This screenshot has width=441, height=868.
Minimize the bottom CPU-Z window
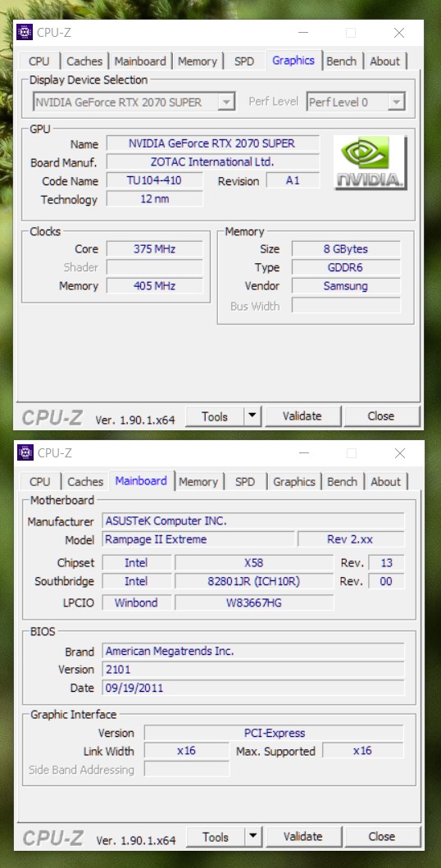tap(303, 452)
